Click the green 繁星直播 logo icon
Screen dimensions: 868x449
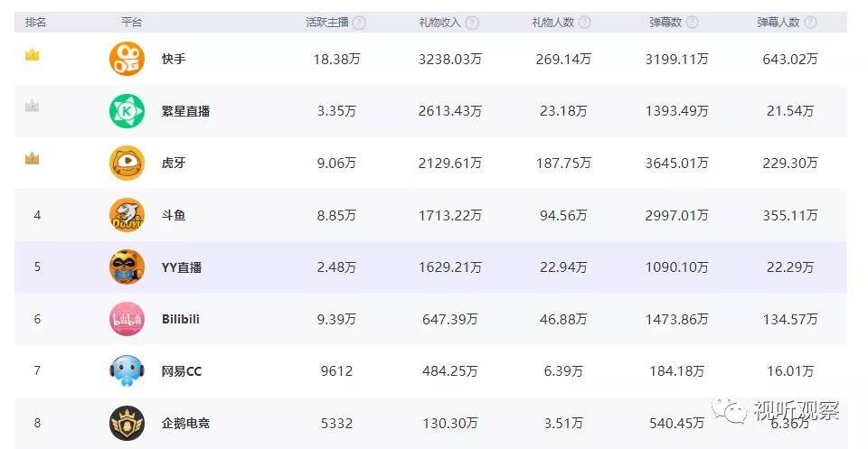127,110
